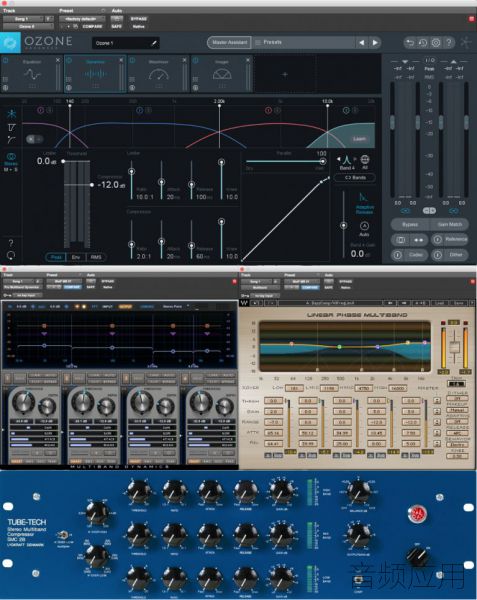Select the detection filter view icon

point(11,127)
